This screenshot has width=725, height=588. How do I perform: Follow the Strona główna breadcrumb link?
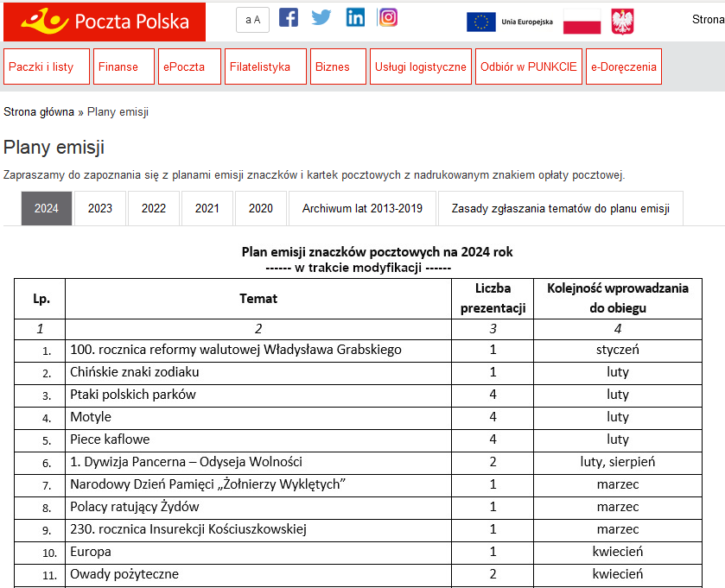(x=39, y=112)
